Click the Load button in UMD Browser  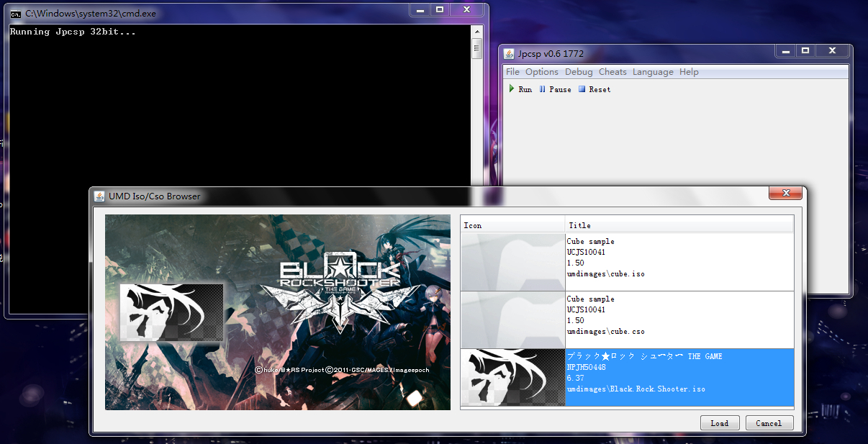pos(719,423)
